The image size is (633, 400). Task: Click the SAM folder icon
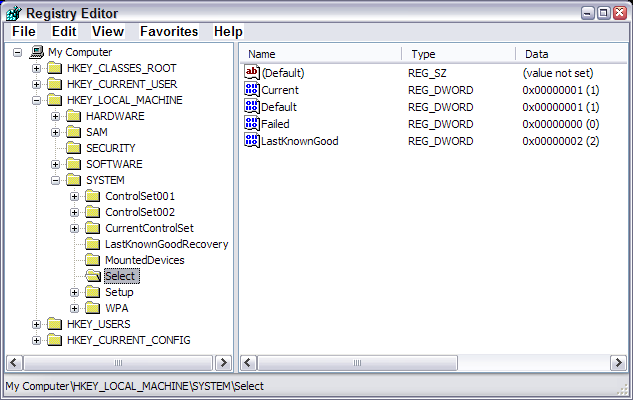(73, 132)
